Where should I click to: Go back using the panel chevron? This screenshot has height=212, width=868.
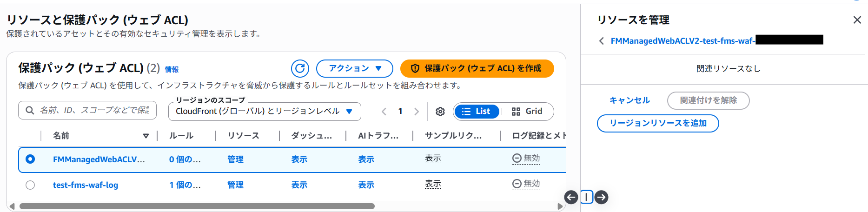[602, 41]
